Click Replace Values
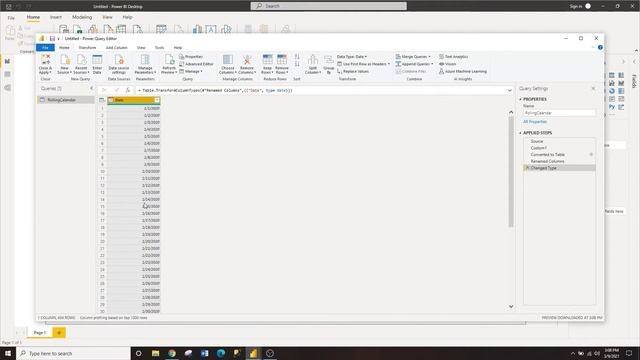640x360 pixels. pos(353,71)
